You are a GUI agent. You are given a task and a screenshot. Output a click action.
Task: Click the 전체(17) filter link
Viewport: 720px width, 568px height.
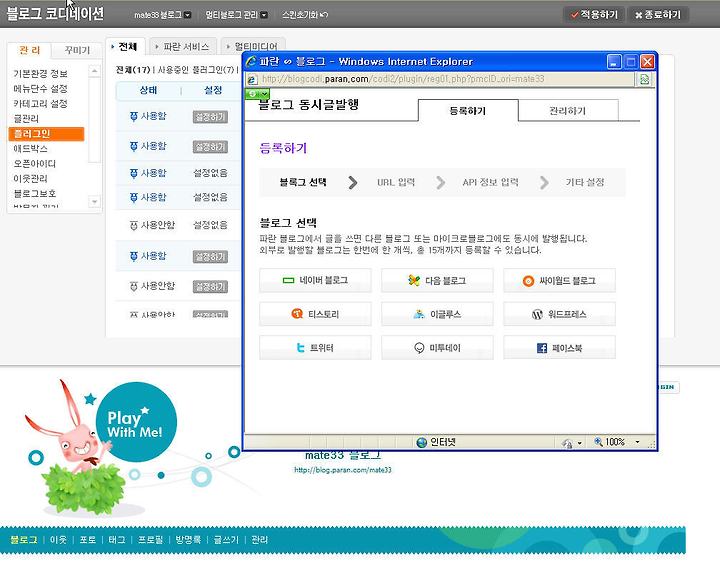point(133,70)
